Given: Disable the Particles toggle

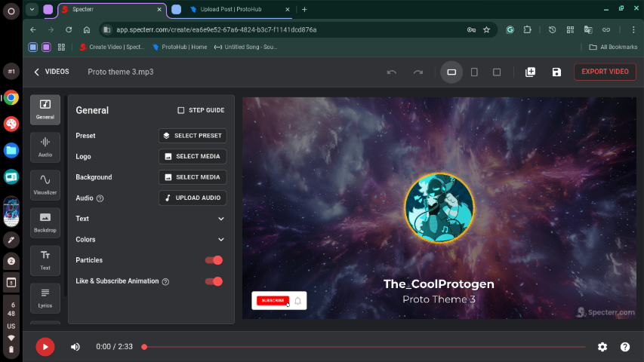Looking at the screenshot, I should (214, 260).
